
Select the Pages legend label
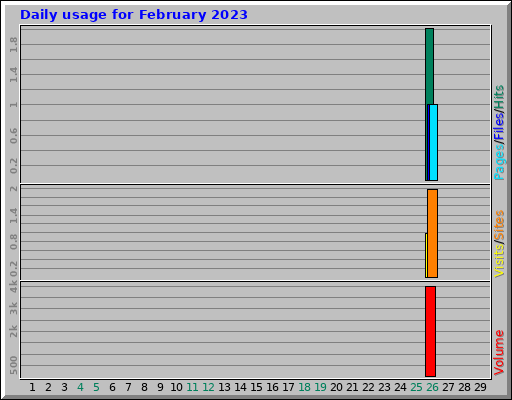(x=499, y=162)
